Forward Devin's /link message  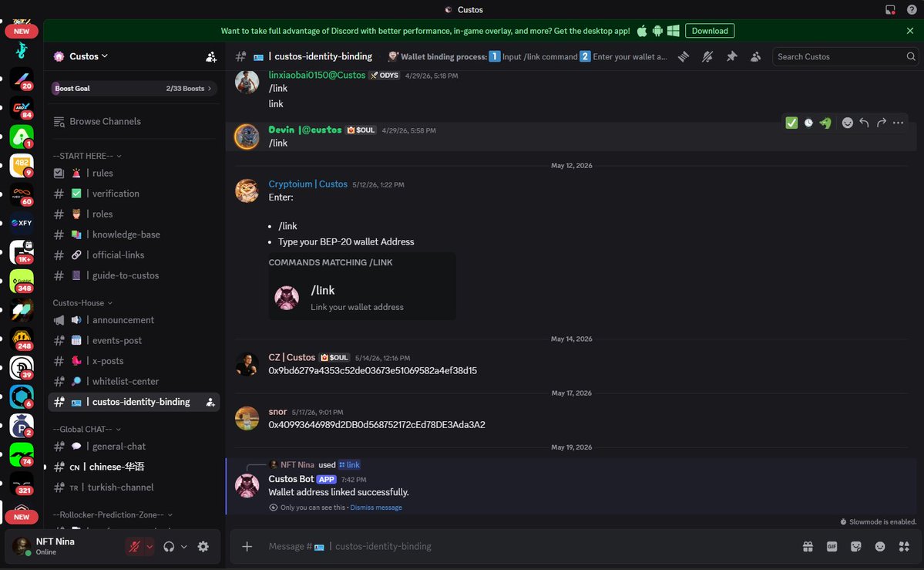click(881, 123)
